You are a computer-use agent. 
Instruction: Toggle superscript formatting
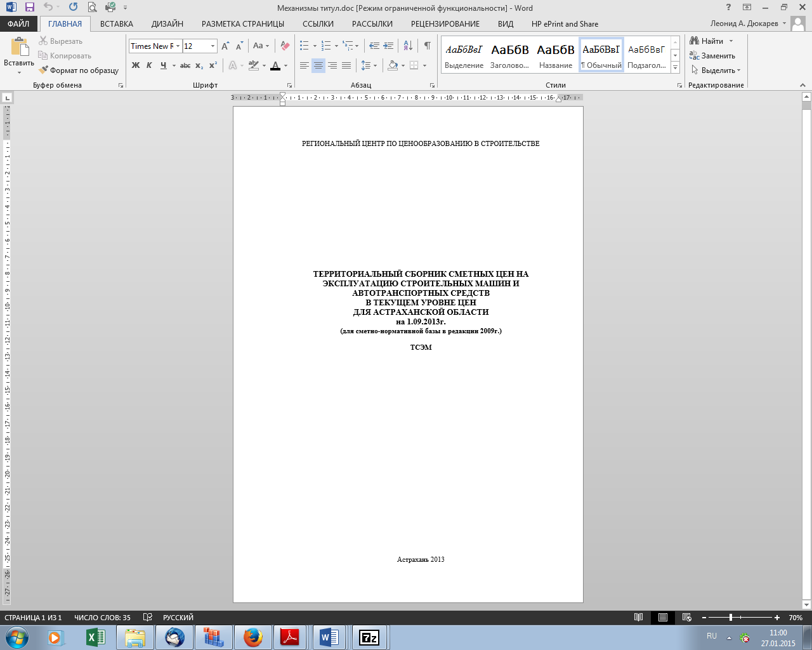tap(213, 65)
